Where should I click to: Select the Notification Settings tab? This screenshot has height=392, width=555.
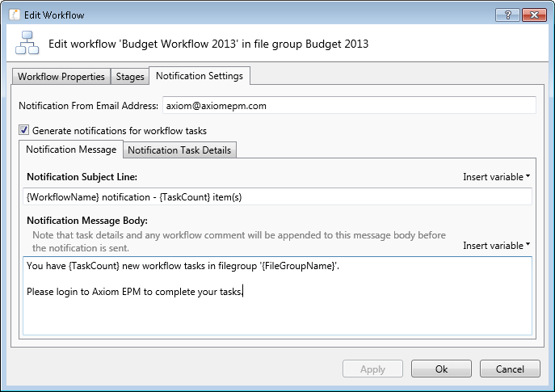[199, 76]
